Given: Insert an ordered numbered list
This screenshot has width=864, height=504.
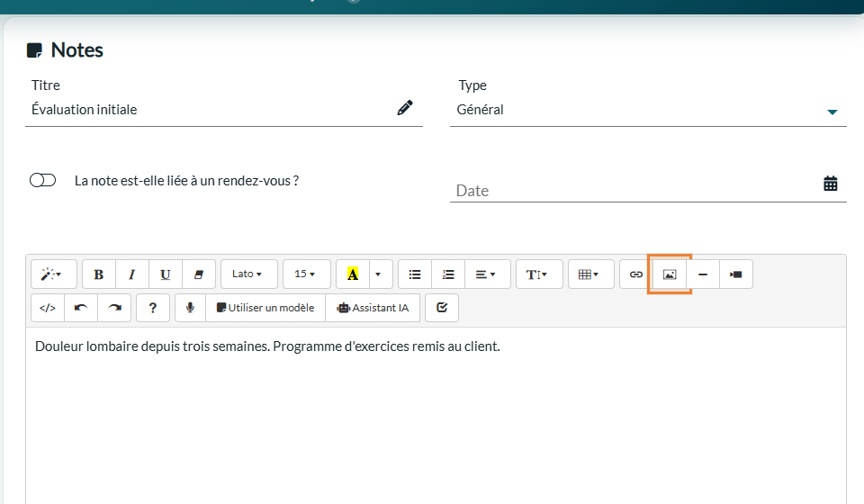Looking at the screenshot, I should (448, 274).
